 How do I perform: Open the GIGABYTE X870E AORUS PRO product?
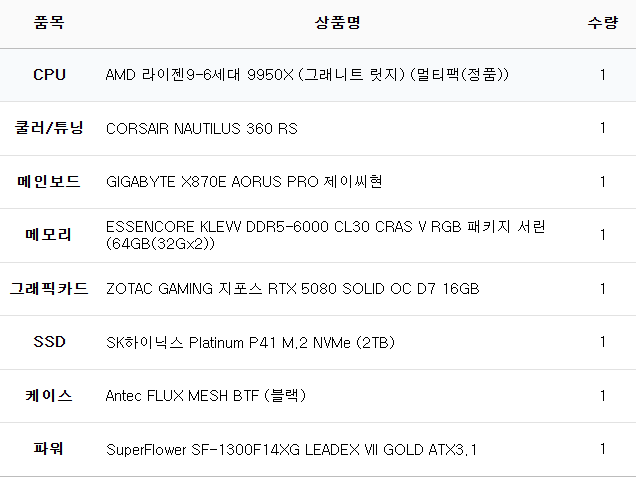point(244,182)
